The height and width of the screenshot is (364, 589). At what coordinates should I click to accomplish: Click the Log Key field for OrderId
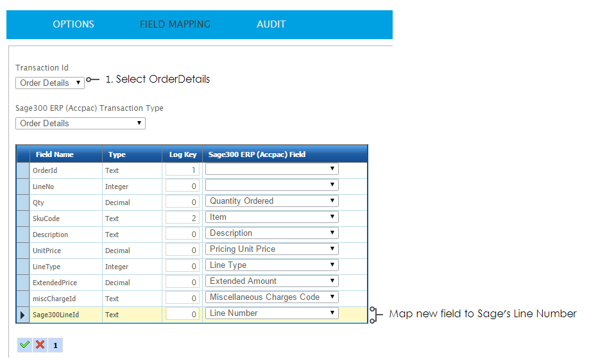click(x=182, y=170)
